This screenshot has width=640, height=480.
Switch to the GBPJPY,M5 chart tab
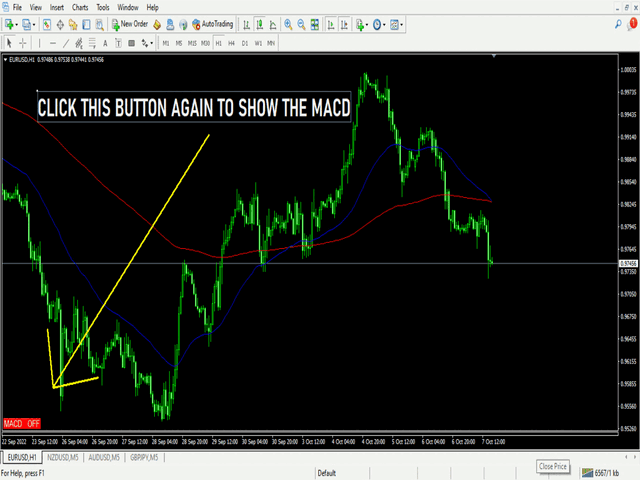144,458
